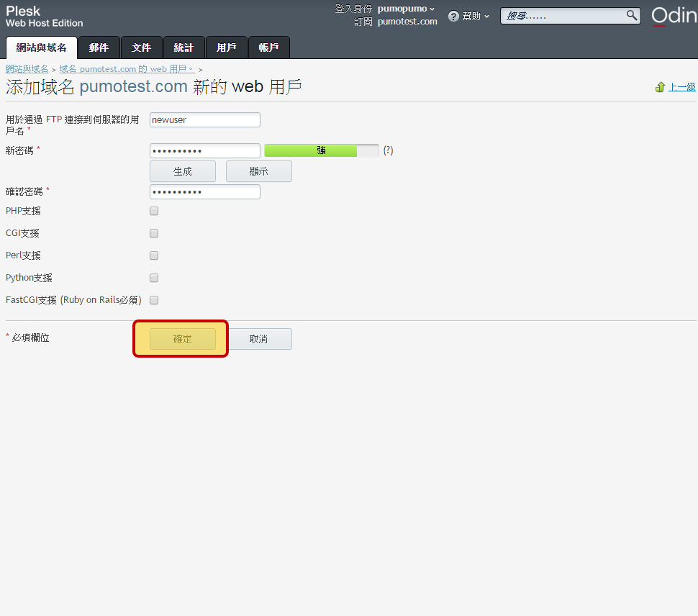Click the Perl支援 label
This screenshot has width=698, height=616.
point(23,255)
